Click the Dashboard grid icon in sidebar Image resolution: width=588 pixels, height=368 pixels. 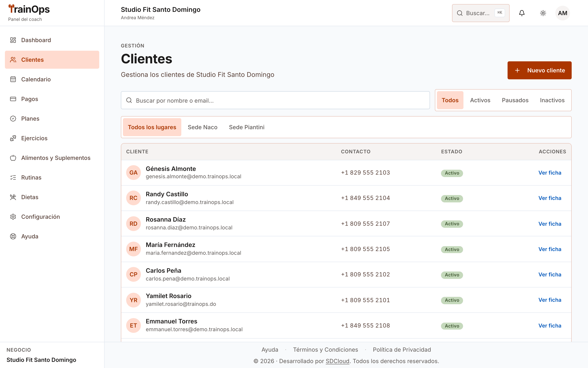pyautogui.click(x=13, y=40)
